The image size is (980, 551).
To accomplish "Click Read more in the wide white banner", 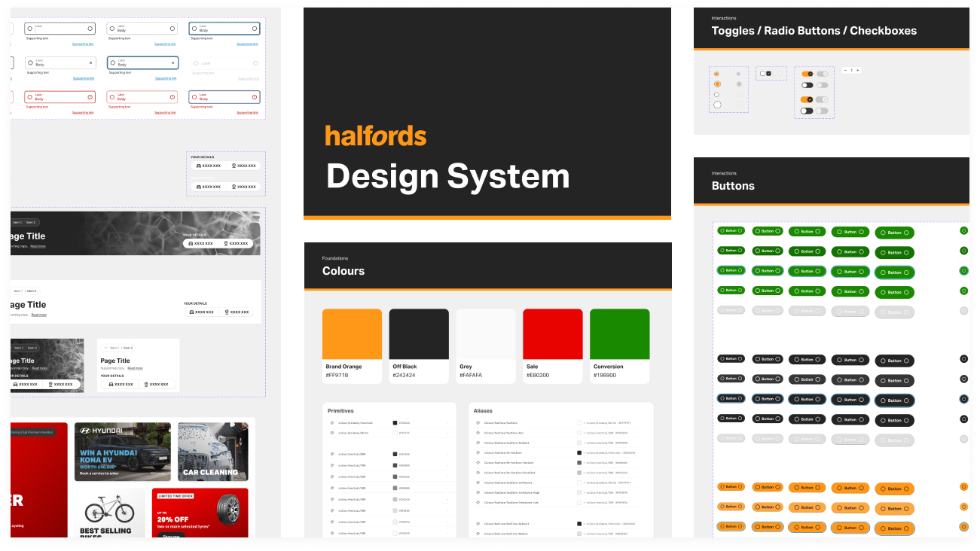I will (x=38, y=315).
